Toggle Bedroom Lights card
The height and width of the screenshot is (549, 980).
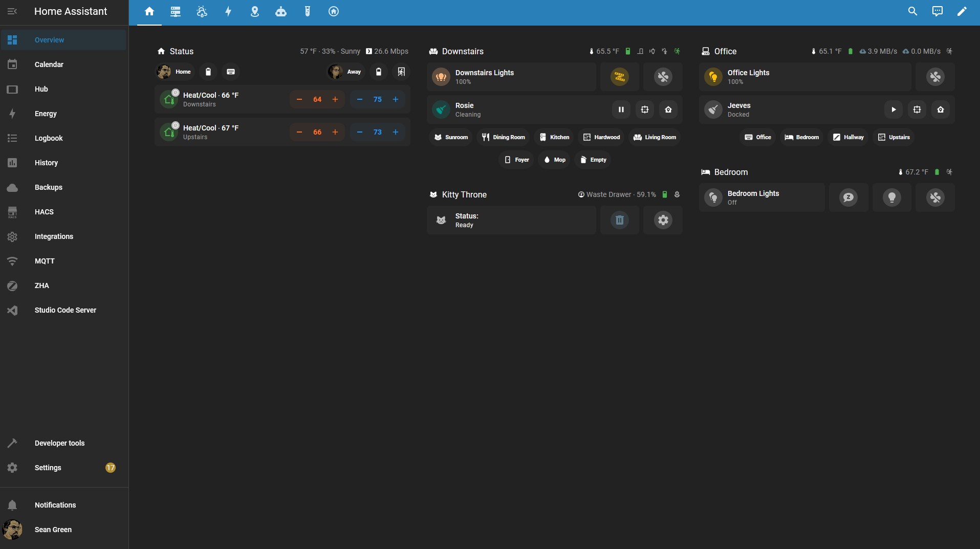coord(761,197)
